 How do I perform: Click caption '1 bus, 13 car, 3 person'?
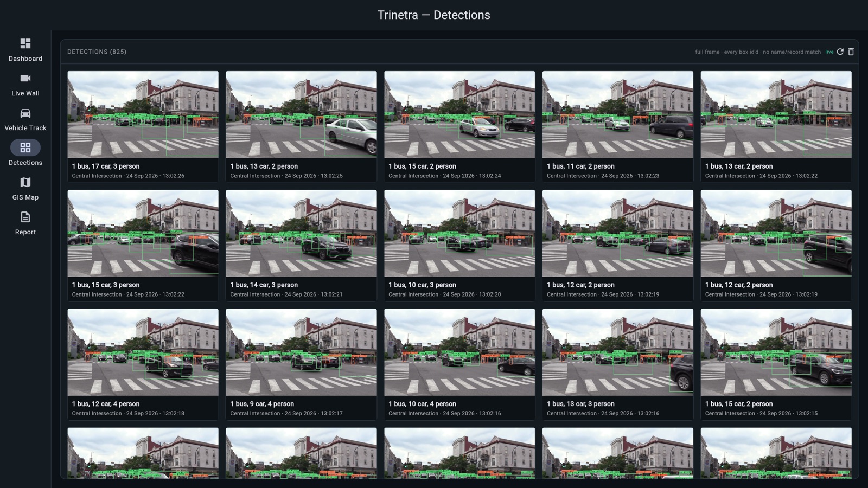[580, 404]
